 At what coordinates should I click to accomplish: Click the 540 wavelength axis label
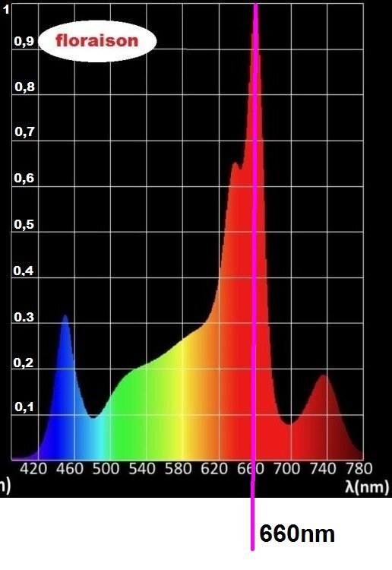point(142,469)
